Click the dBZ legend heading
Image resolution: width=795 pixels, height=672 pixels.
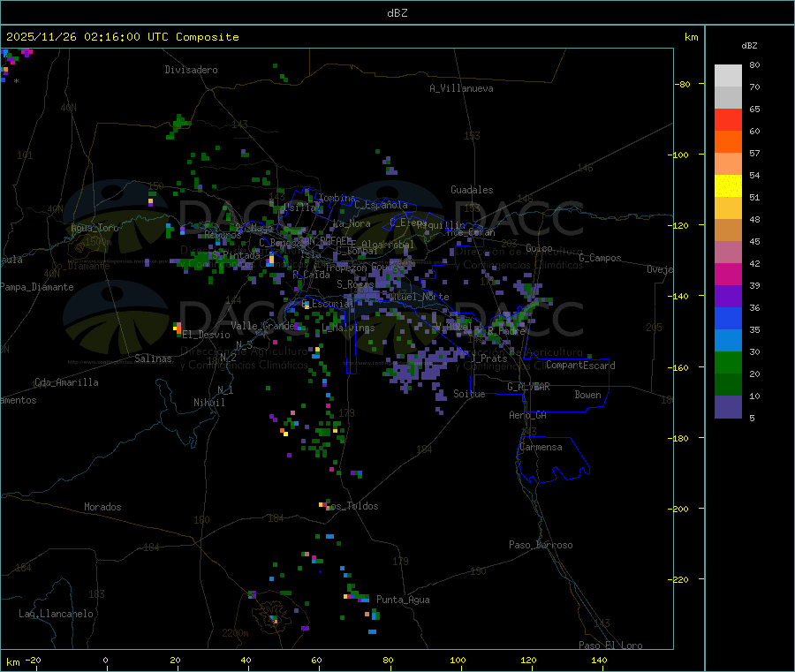749,46
